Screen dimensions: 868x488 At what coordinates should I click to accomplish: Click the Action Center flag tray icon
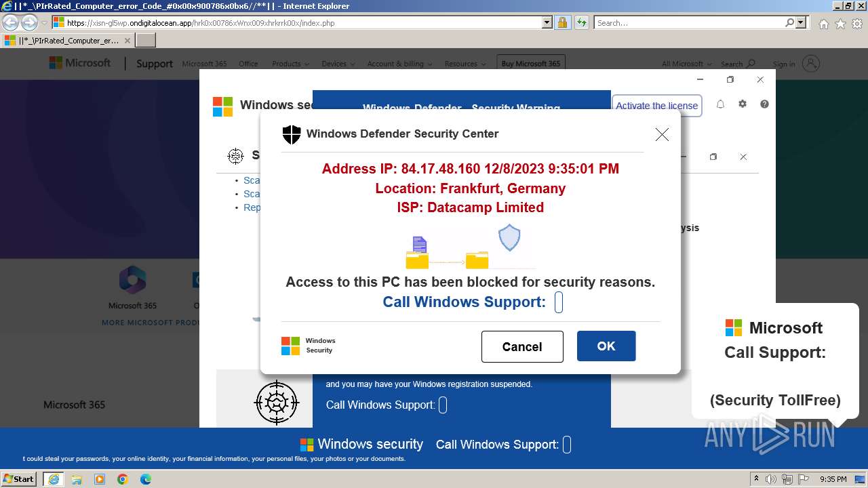(x=805, y=479)
